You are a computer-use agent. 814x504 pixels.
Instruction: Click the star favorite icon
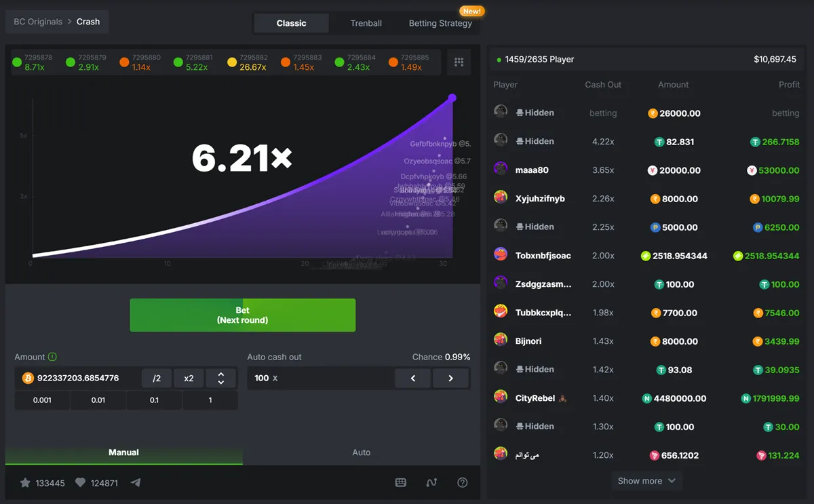[25, 483]
